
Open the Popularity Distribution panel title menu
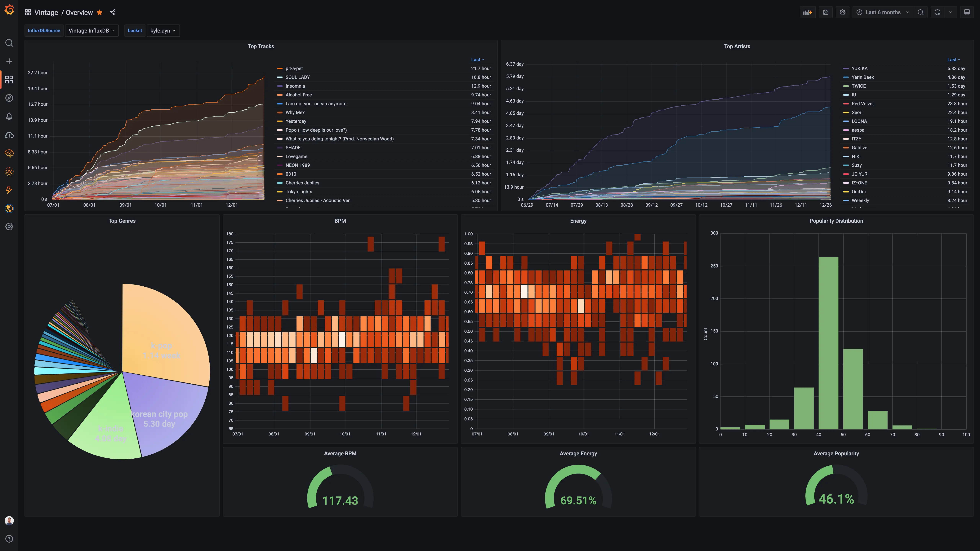pos(836,221)
